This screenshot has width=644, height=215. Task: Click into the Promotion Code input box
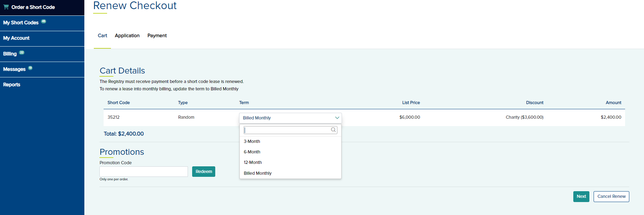click(143, 172)
